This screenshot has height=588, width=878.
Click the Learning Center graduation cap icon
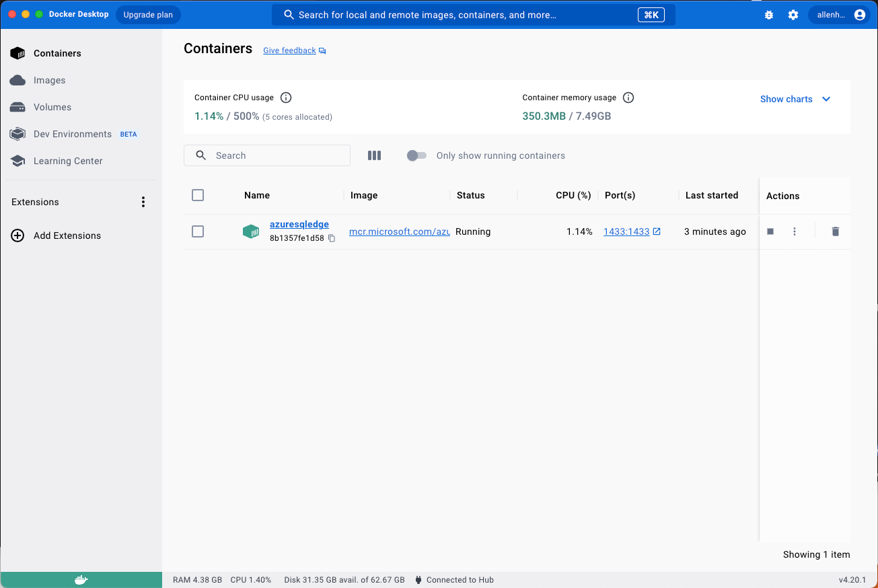pyautogui.click(x=17, y=161)
